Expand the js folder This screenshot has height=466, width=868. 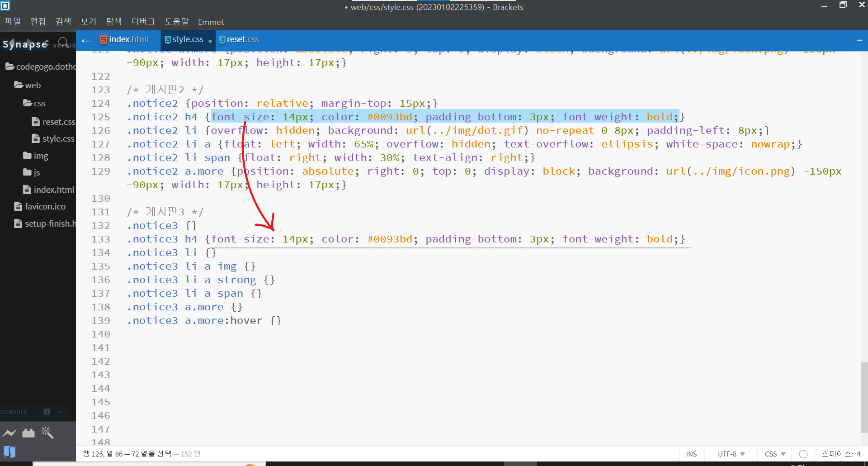(32, 172)
